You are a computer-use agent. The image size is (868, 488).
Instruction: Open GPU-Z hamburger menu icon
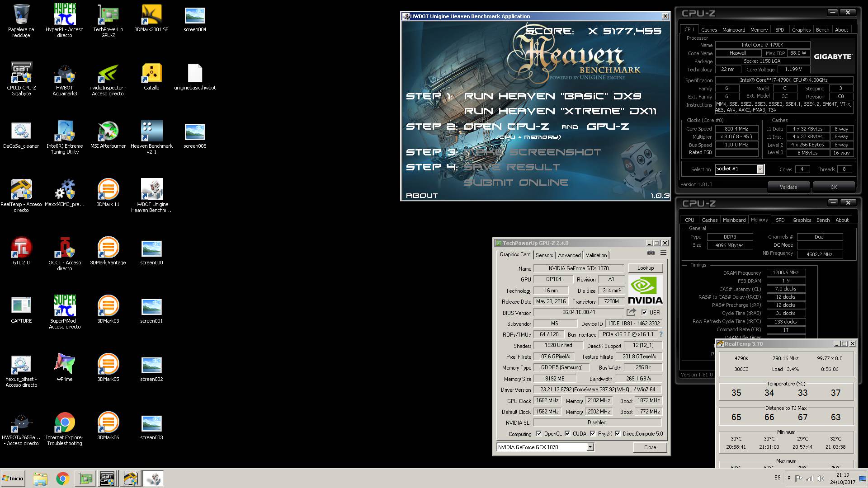(x=663, y=253)
